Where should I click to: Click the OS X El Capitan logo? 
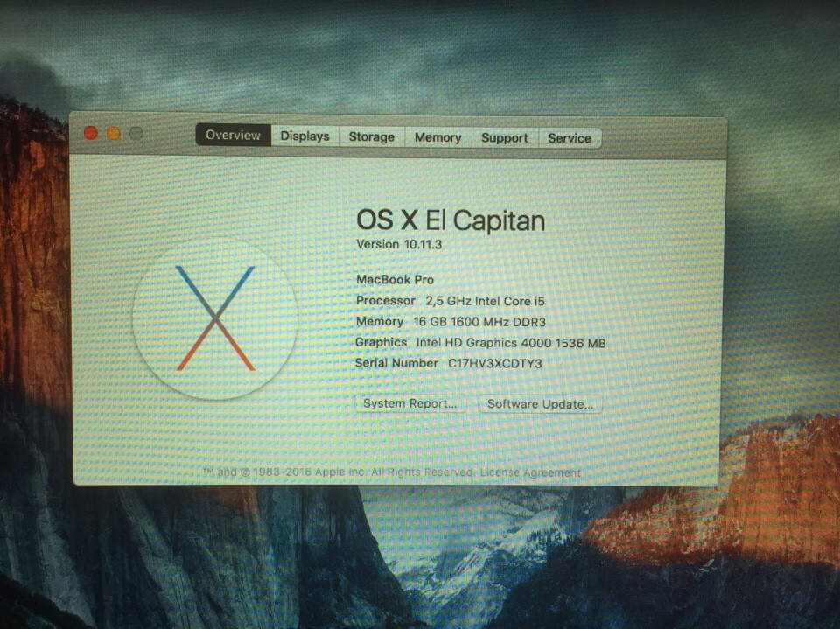click(215, 318)
